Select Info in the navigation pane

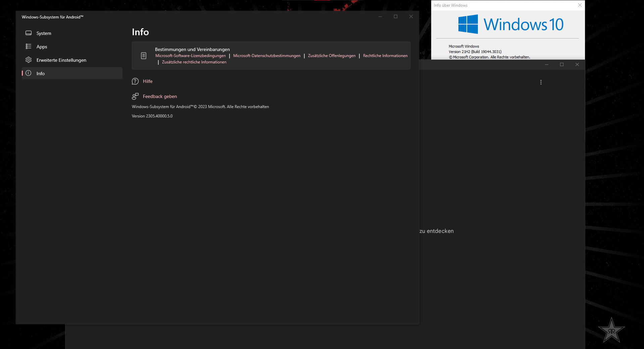point(41,73)
